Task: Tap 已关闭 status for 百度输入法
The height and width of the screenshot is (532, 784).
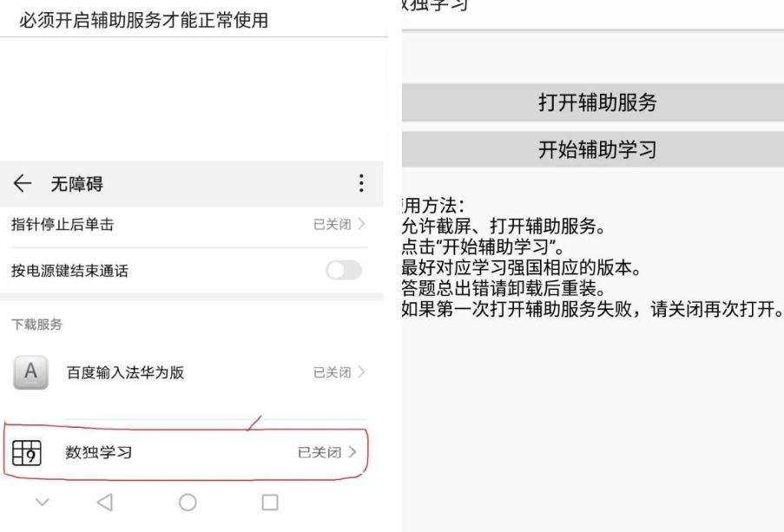Action: (x=332, y=372)
